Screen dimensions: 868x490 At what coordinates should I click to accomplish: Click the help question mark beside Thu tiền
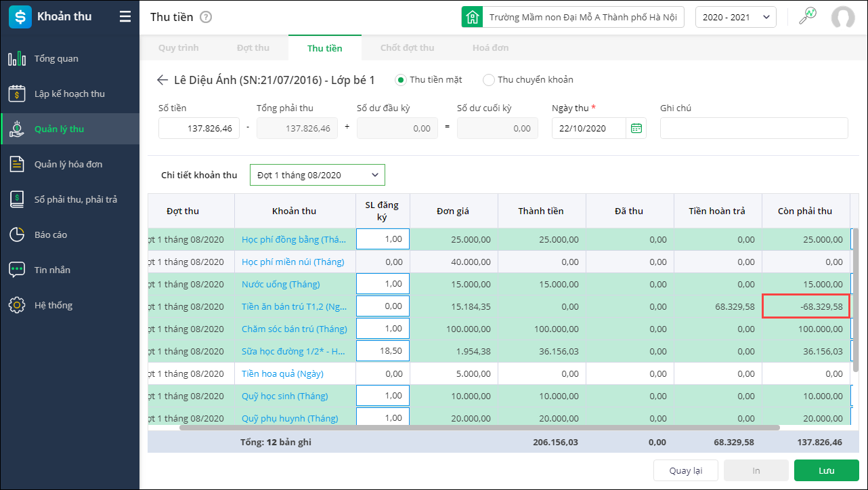(x=206, y=18)
